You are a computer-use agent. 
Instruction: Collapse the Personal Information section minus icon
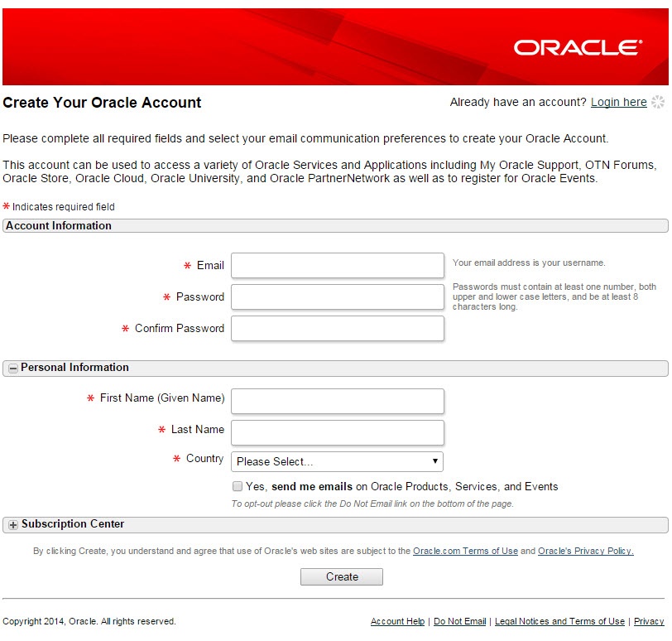click(13, 369)
